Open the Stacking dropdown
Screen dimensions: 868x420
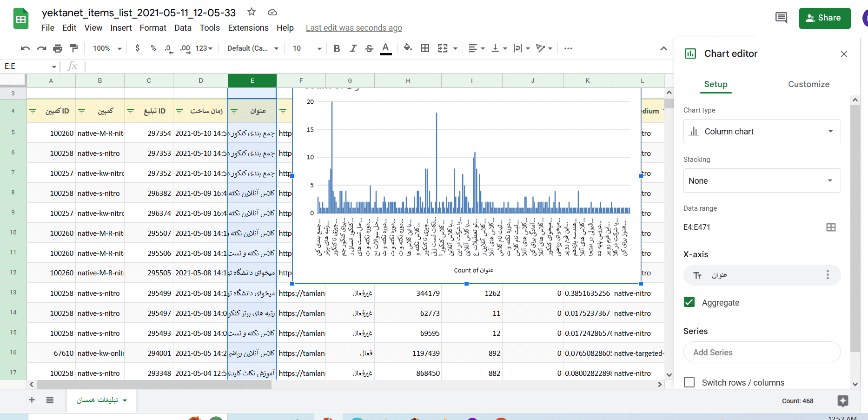pos(762,181)
